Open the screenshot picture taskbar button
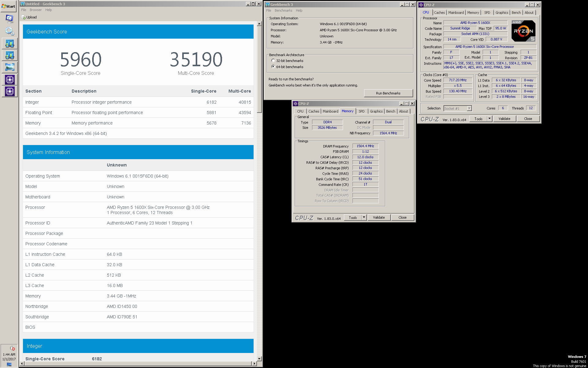 9,67
